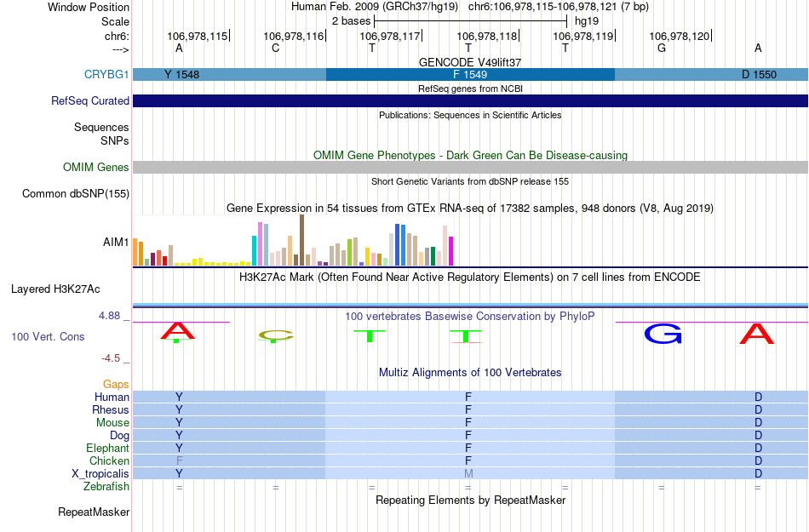Click the 106,978,119 position label
This screenshot has height=532, width=809.
pyautogui.click(x=583, y=36)
